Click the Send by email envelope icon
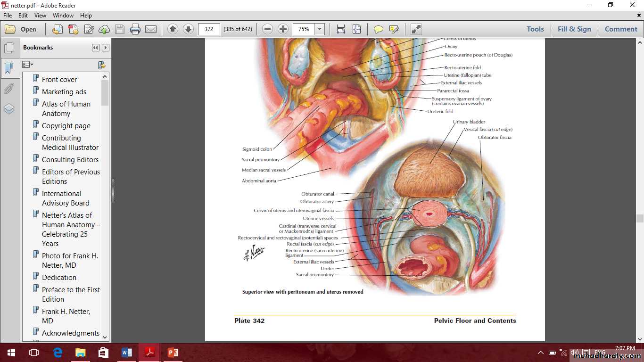The image size is (644, 362). pos(151,29)
